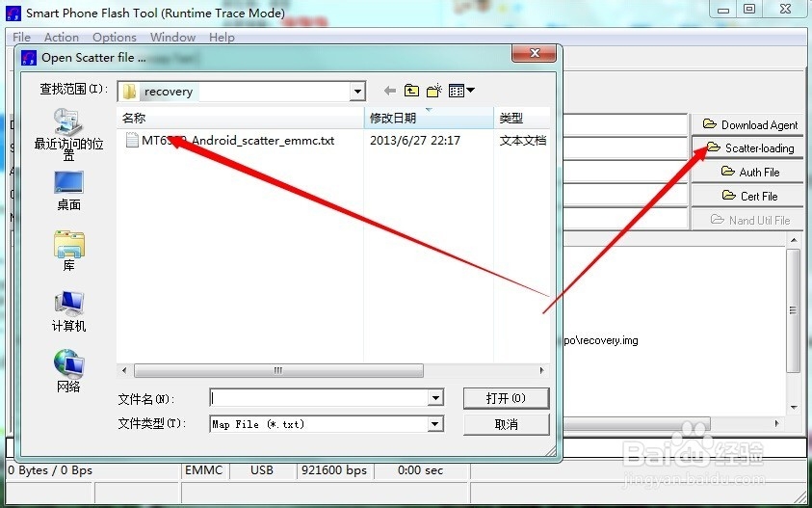Image resolution: width=812 pixels, height=508 pixels.
Task: Click the file name input field
Action: coord(319,398)
